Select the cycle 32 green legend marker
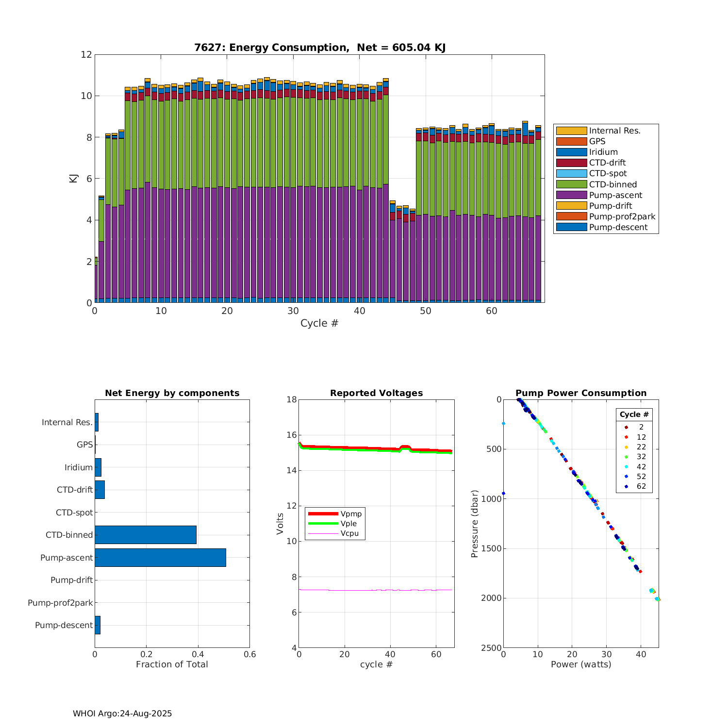The image size is (728, 728). coord(626,457)
